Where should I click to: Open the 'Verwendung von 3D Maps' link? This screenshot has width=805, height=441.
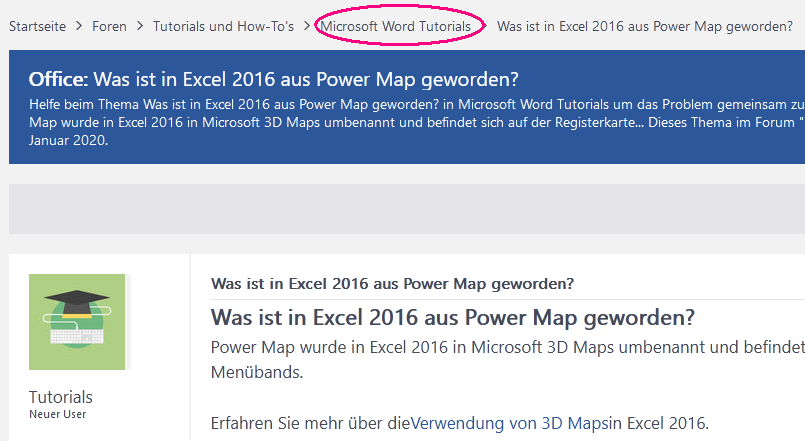508,423
